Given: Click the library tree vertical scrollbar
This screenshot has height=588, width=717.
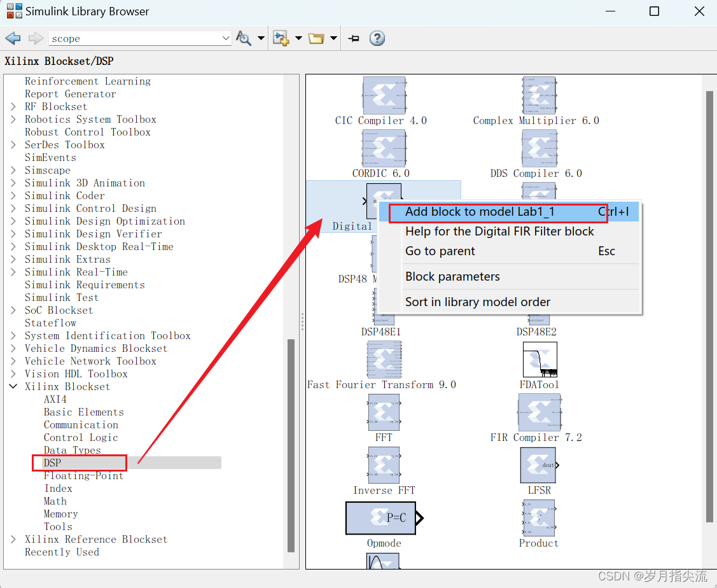Looking at the screenshot, I should click(x=291, y=445).
